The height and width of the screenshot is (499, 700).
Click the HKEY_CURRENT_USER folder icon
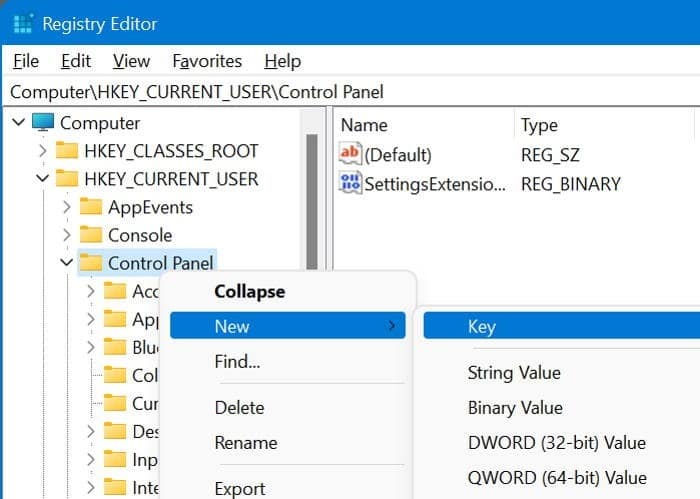click(x=67, y=179)
